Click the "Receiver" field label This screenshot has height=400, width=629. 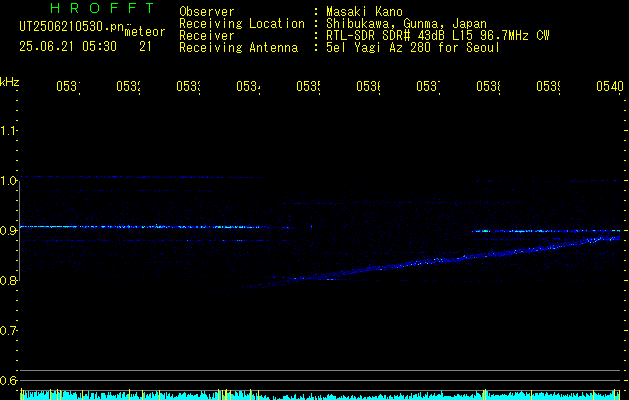(207, 36)
